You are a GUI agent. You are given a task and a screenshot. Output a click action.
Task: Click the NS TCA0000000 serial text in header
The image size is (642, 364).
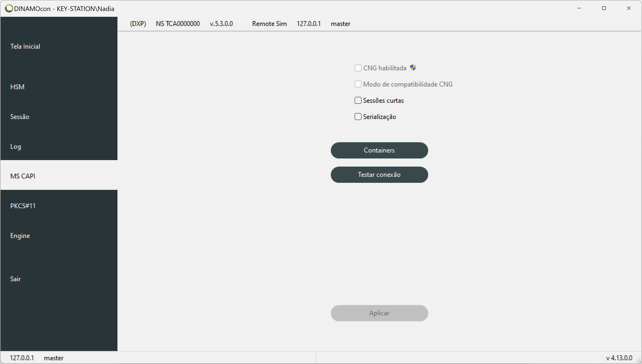pyautogui.click(x=178, y=24)
